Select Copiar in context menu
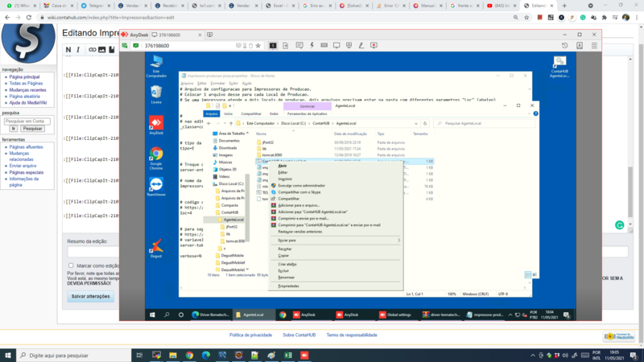The height and width of the screenshot is (362, 644). [283, 255]
